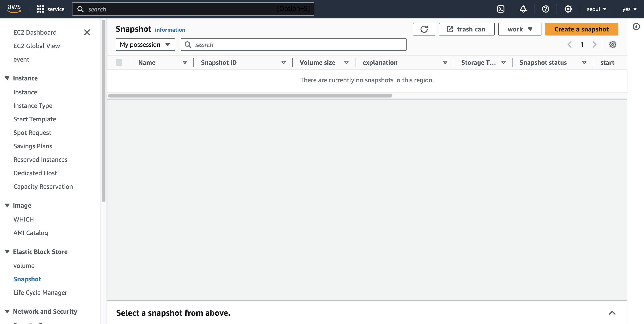Open table preferences gear icon
This screenshot has width=644, height=324.
(612, 44)
